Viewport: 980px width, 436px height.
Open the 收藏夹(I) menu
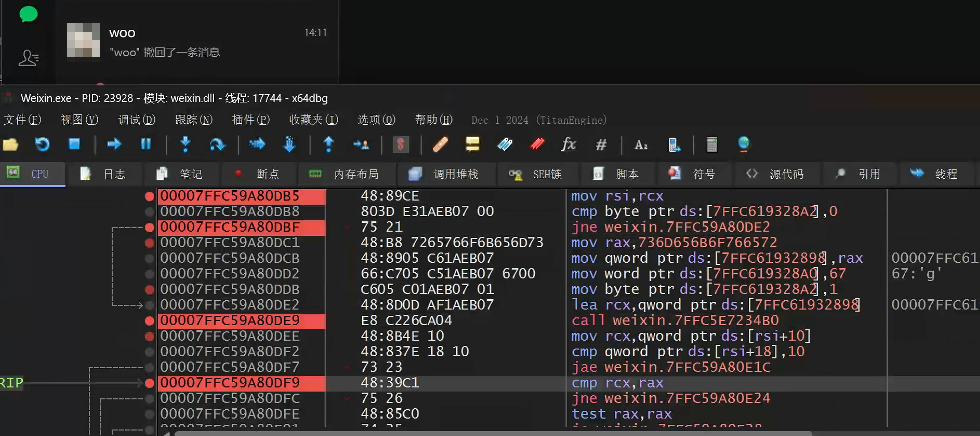pos(314,120)
